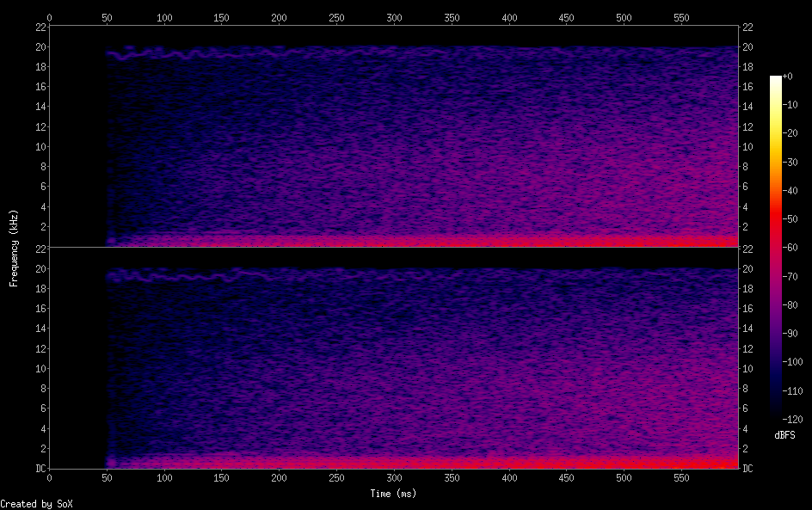Select the "-110" color scale label

click(793, 391)
